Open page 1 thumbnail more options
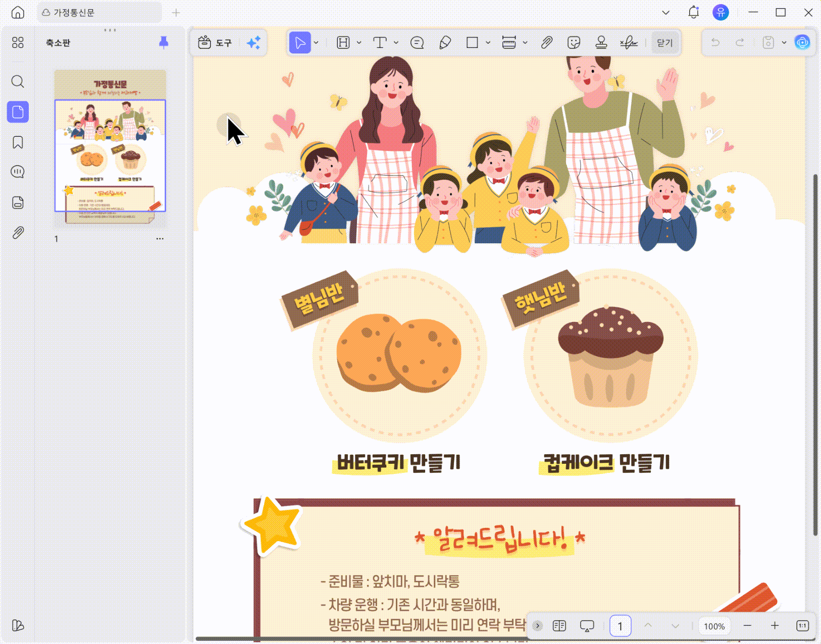The image size is (821, 644). coord(160,239)
